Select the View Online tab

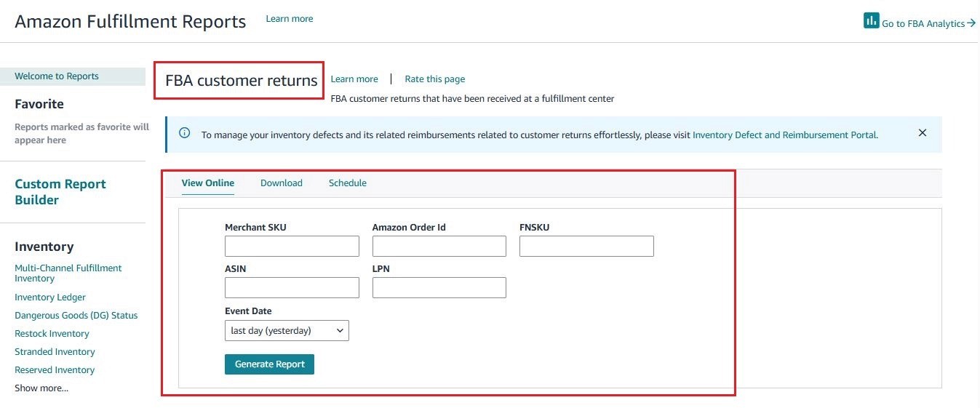(x=208, y=183)
